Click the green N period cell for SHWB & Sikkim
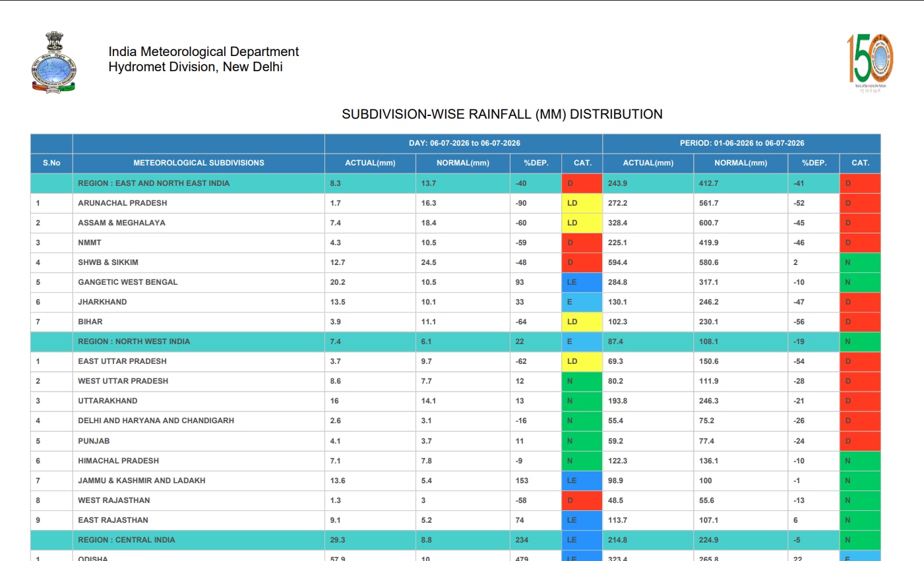This screenshot has height=561, width=924. click(x=860, y=262)
